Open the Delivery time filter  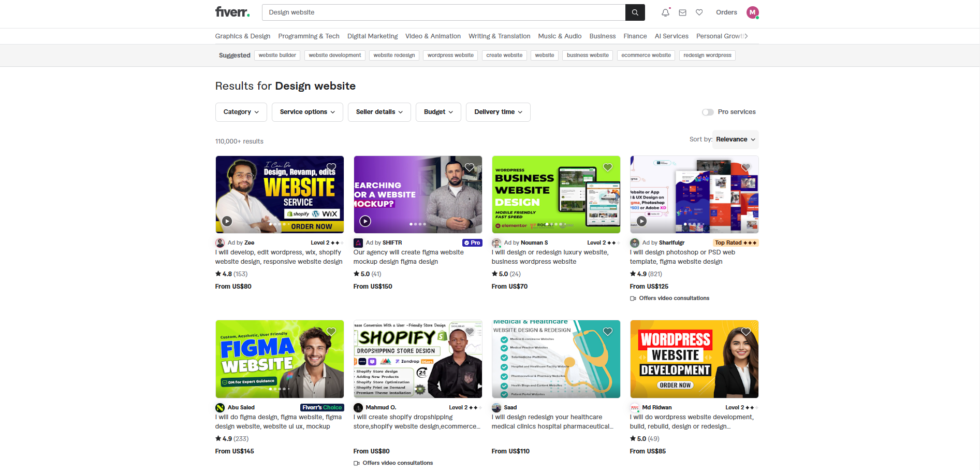click(499, 112)
